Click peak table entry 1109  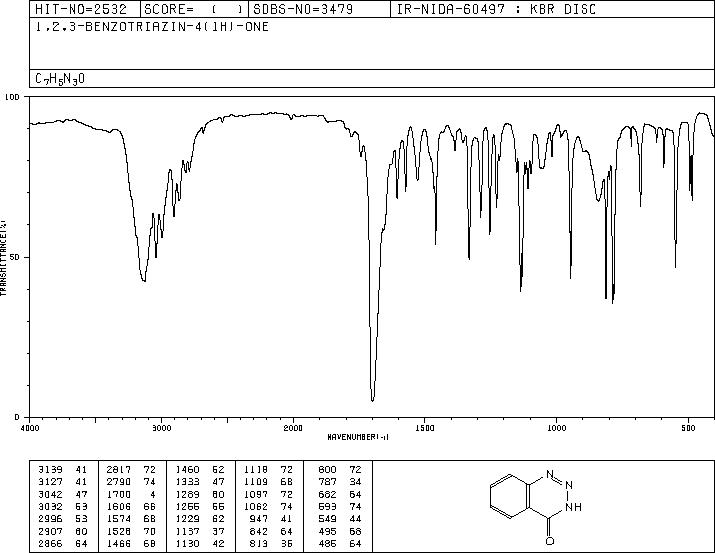pyautogui.click(x=256, y=482)
